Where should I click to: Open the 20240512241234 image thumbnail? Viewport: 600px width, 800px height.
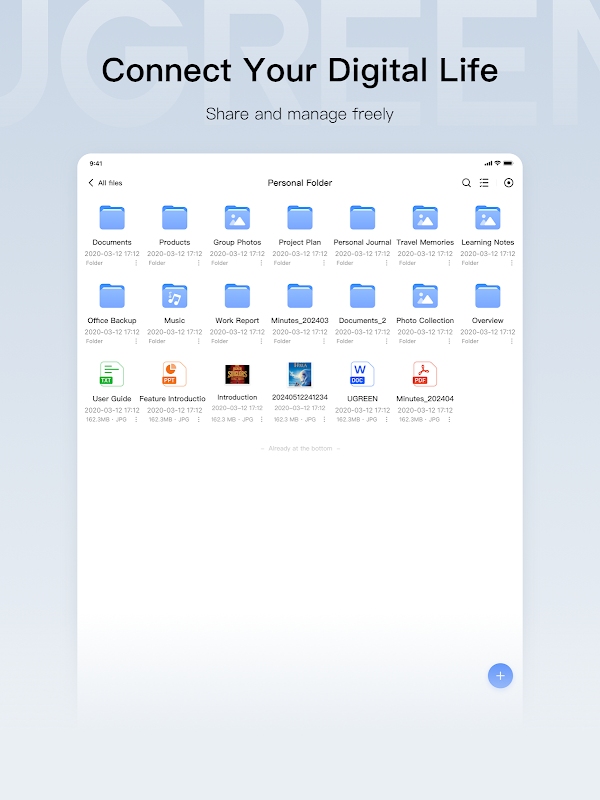300,374
